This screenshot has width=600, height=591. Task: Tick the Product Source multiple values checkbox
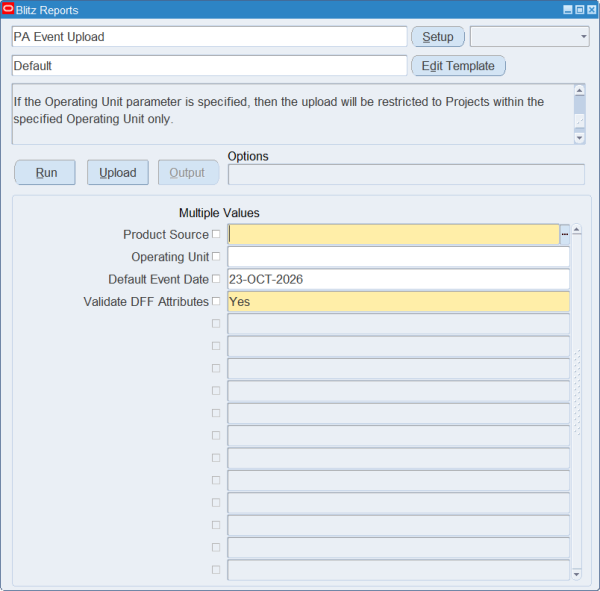[216, 234]
